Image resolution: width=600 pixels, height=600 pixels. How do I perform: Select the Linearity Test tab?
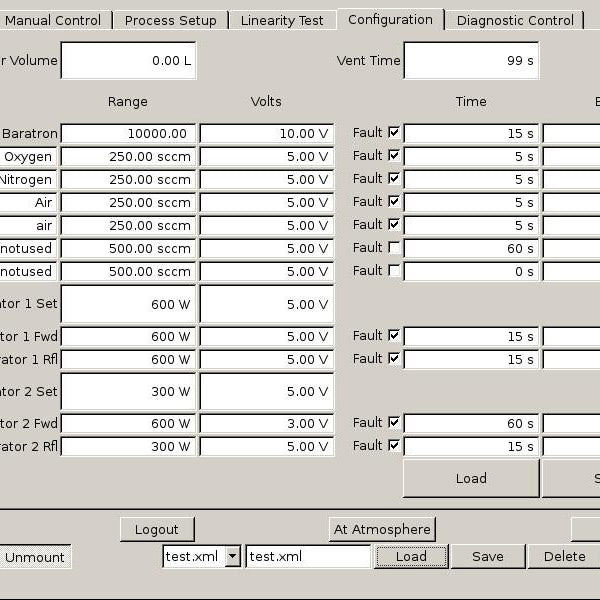[x=282, y=20]
